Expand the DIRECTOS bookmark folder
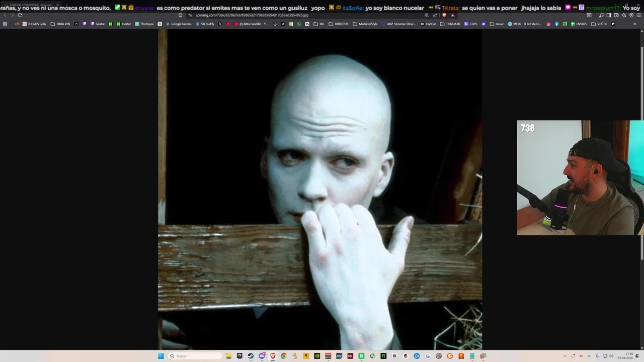This screenshot has width=644, height=362. pos(338,24)
